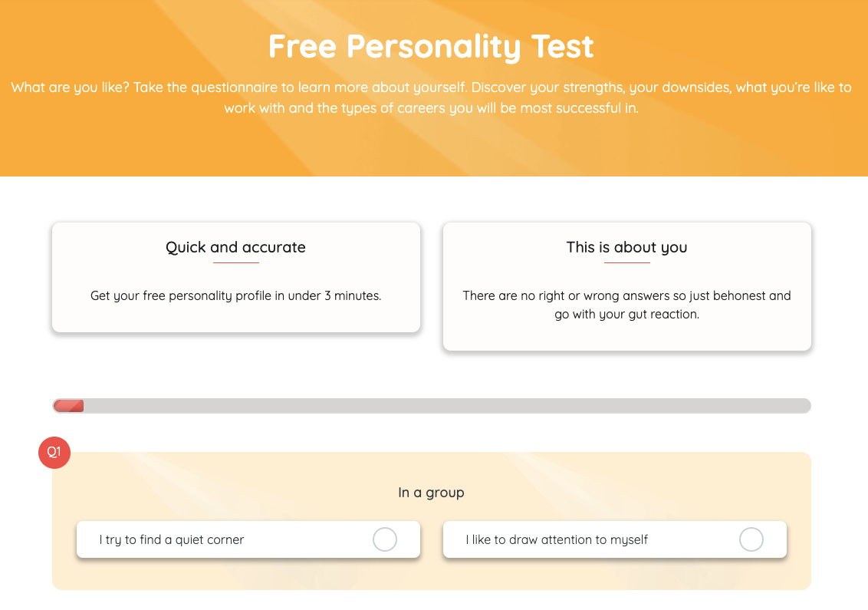Click the beige Q1 question panel background
The image size is (868, 610).
431,579
